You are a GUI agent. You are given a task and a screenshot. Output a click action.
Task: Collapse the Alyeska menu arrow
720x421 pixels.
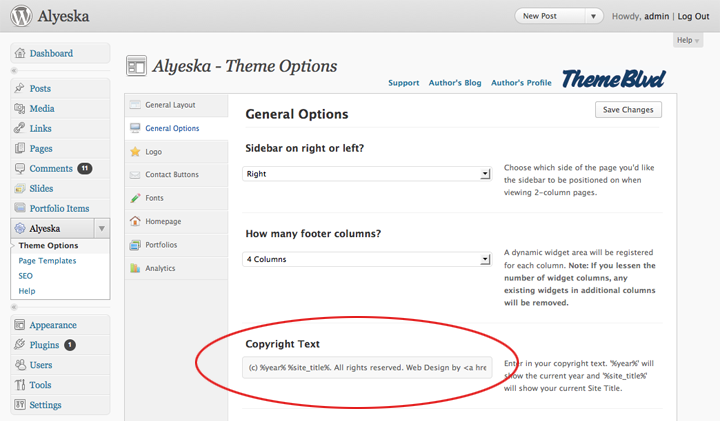click(x=102, y=228)
